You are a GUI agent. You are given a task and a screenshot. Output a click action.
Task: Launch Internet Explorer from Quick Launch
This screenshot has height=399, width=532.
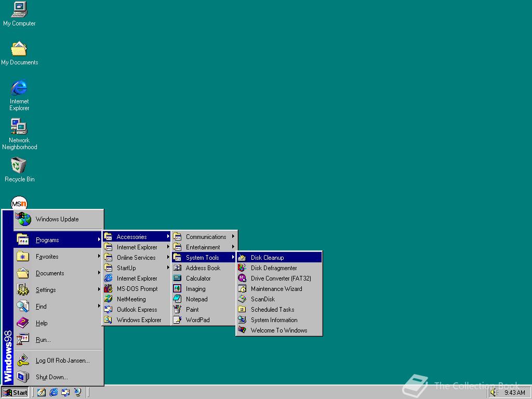click(54, 393)
